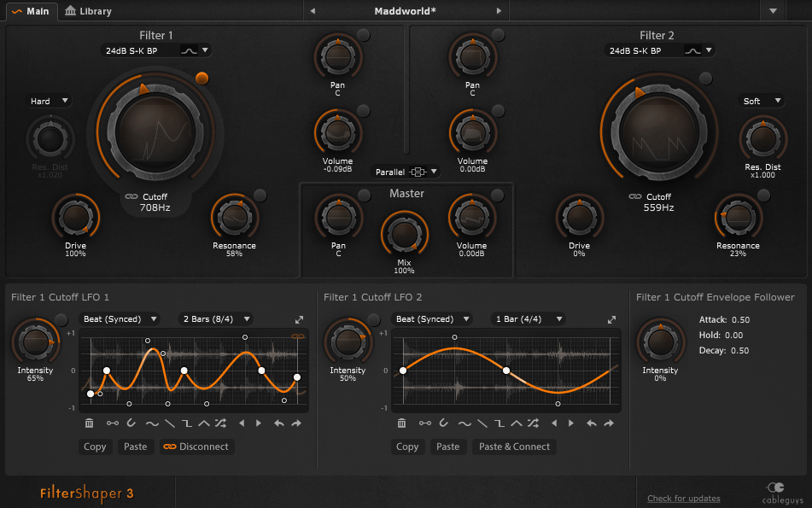Expand the LFO 2 editor with the arrow icon
The height and width of the screenshot is (508, 812).
click(611, 319)
